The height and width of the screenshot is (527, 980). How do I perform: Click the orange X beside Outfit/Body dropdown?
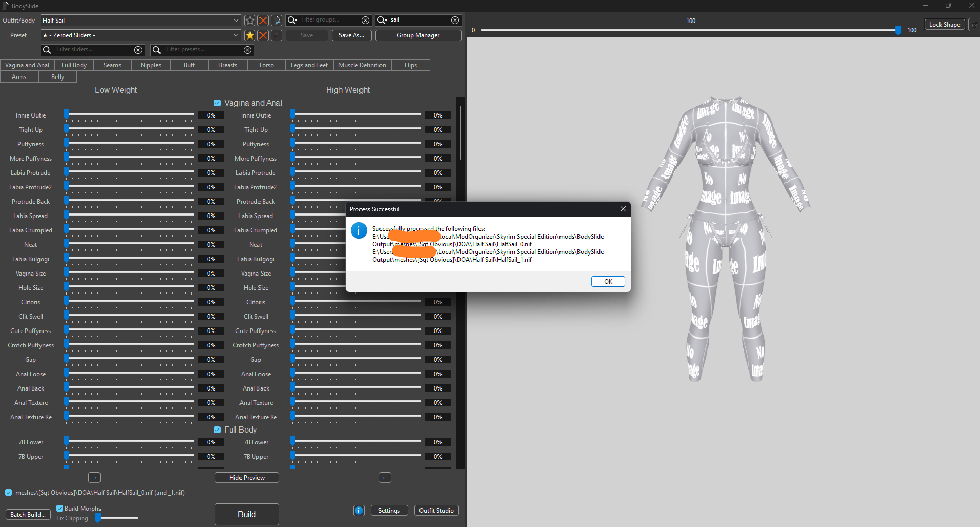point(263,21)
